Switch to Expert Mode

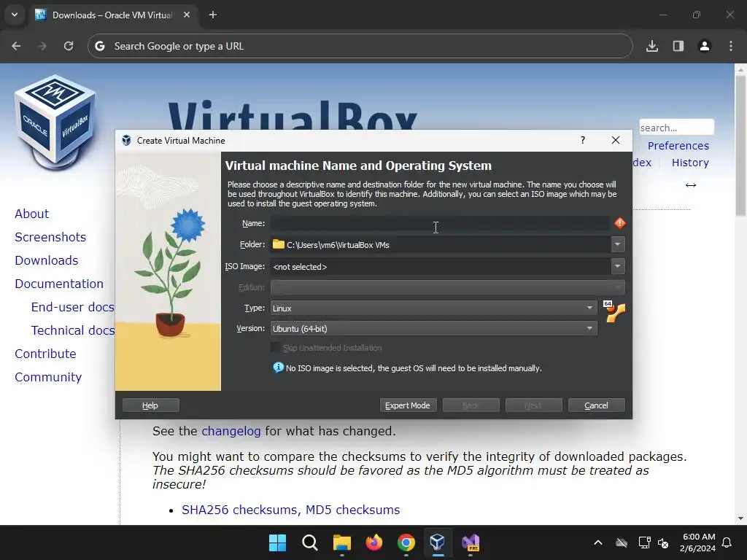(408, 405)
